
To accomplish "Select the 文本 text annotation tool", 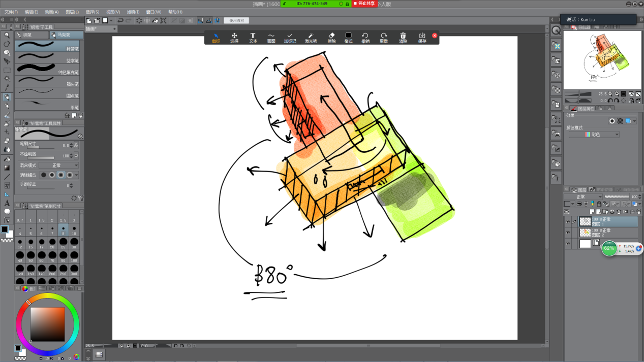I will (x=253, y=38).
